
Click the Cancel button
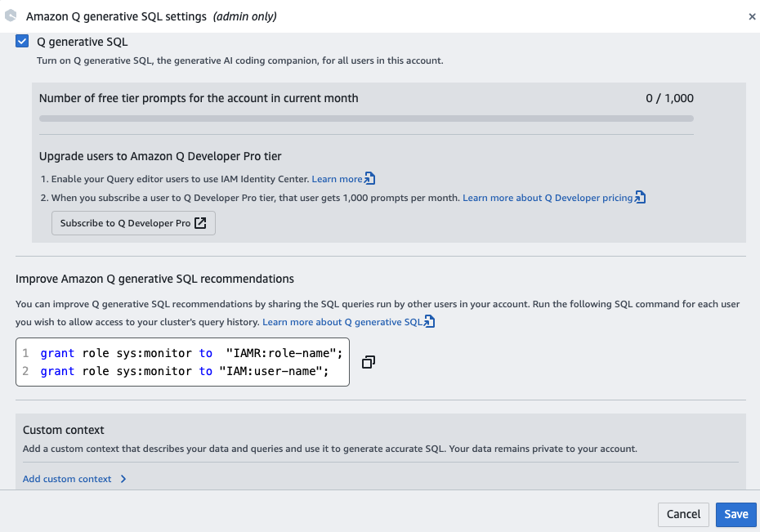[x=683, y=514]
